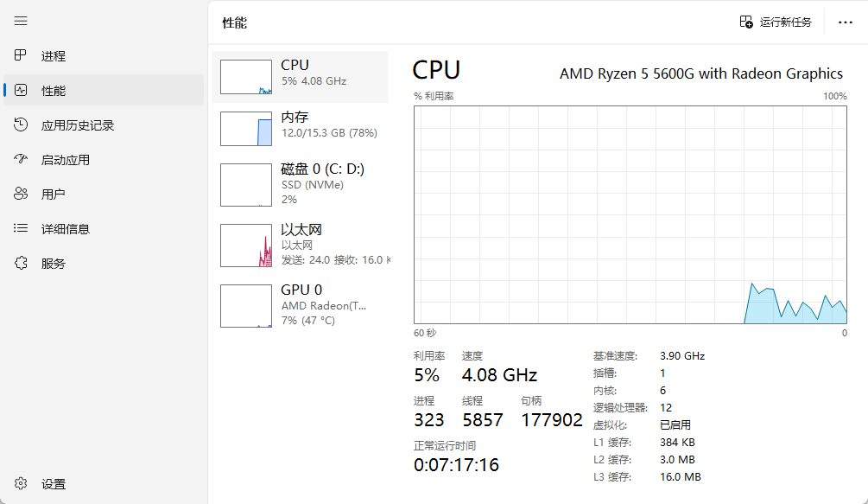Select the 性能 (Performance) sidebar icon

21,91
